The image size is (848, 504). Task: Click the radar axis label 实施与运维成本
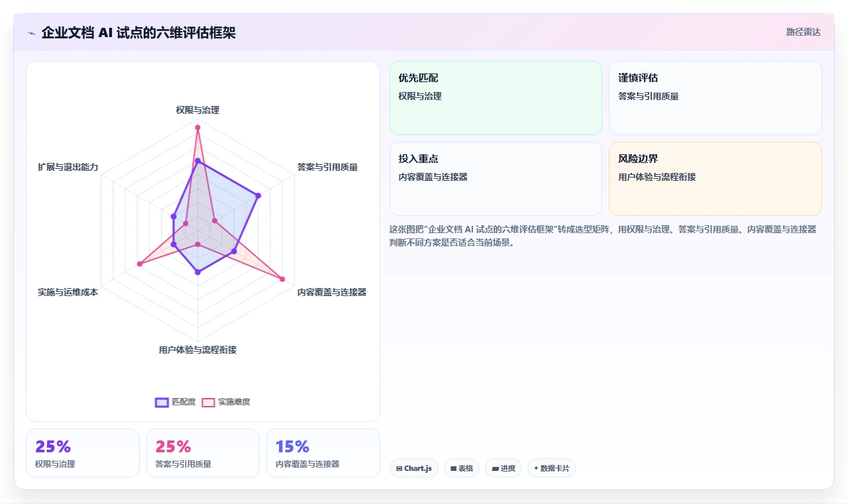click(68, 292)
